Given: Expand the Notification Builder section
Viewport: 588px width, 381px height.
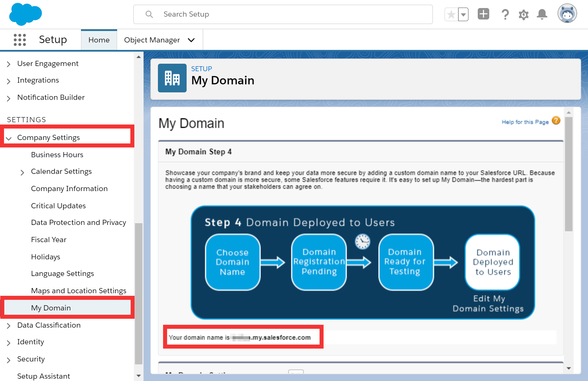Looking at the screenshot, I should 9,98.
